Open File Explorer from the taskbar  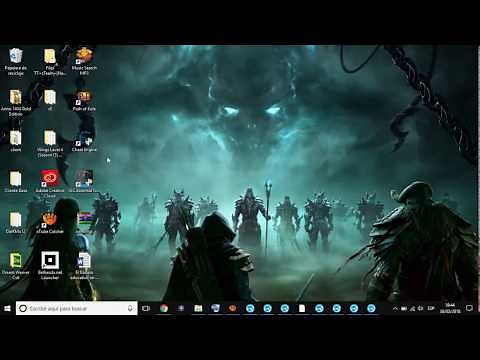[x=198, y=308]
